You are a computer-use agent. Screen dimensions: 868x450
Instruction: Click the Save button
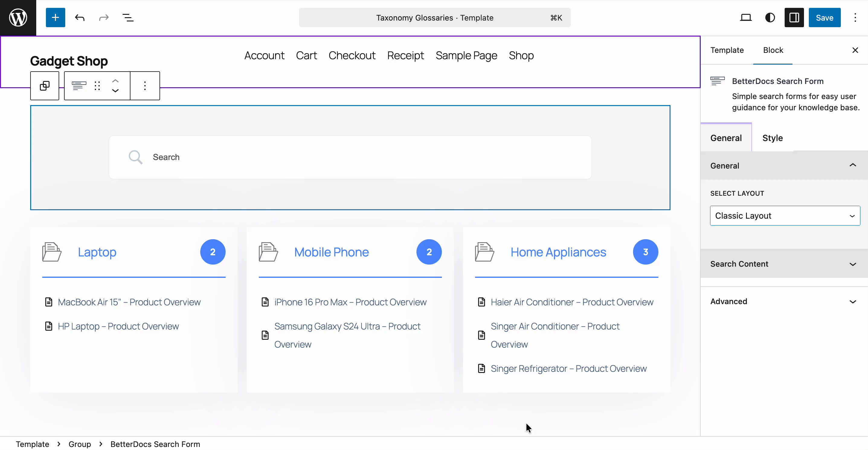825,18
